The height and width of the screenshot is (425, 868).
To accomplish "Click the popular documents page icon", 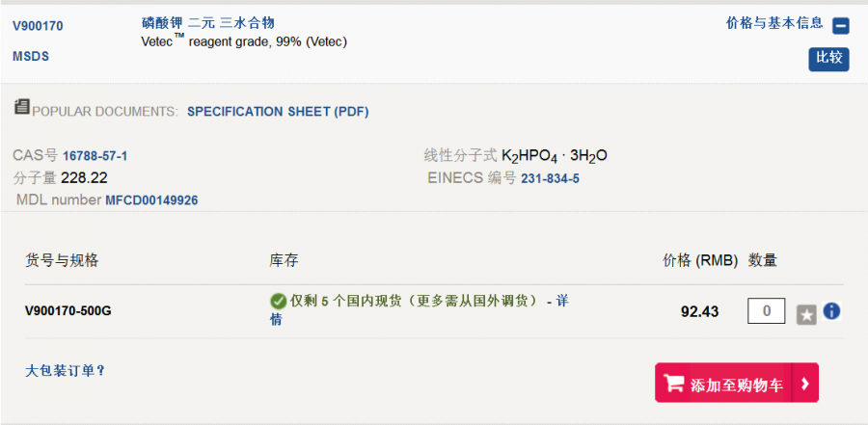I will (21, 108).
